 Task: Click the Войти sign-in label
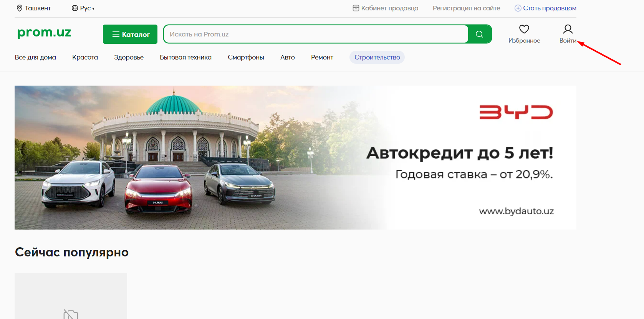click(568, 41)
